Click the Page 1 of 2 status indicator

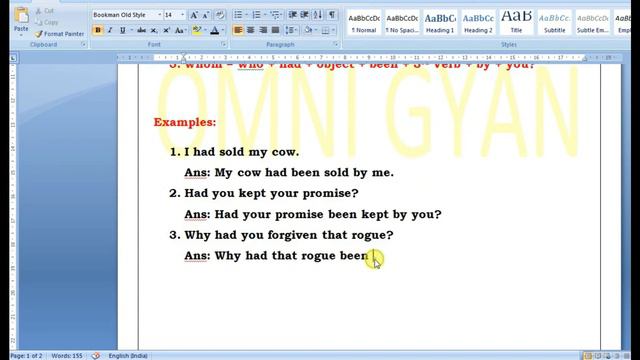click(26, 356)
